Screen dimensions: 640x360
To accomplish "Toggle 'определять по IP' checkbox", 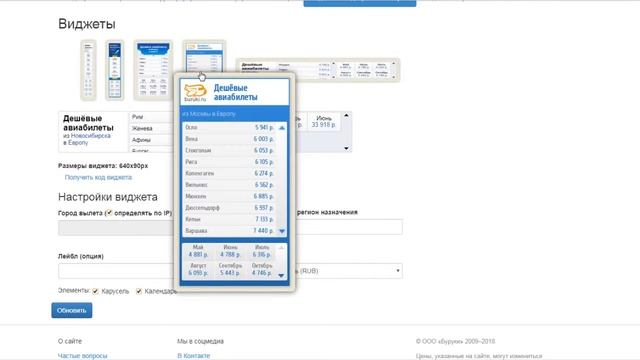I will (x=109, y=213).
